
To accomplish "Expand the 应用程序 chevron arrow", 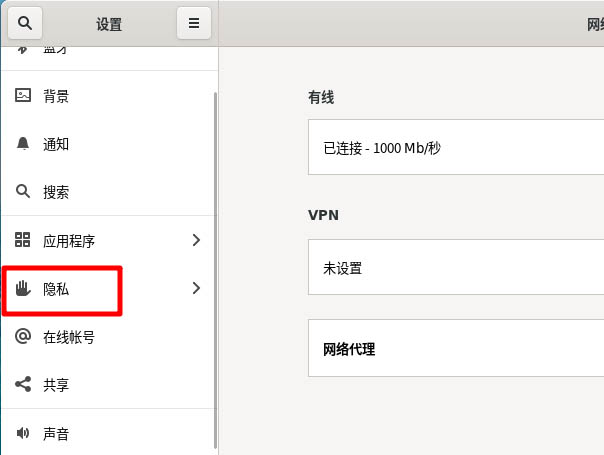I will [x=196, y=240].
